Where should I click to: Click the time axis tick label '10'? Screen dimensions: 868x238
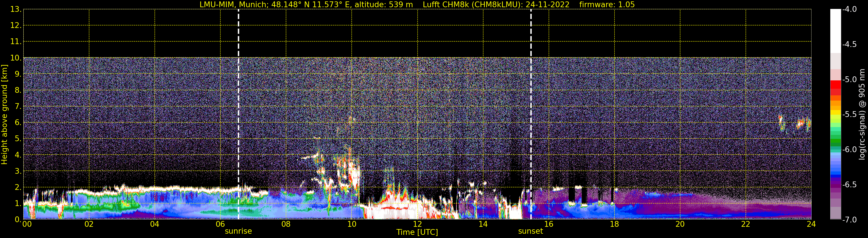pyautogui.click(x=352, y=224)
